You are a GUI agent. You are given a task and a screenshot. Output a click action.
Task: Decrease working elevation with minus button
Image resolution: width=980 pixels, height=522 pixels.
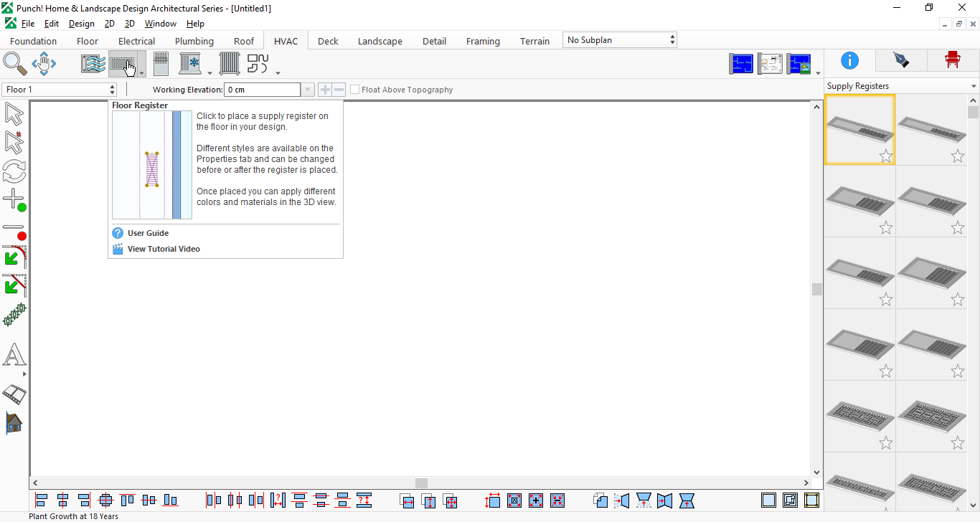[339, 90]
